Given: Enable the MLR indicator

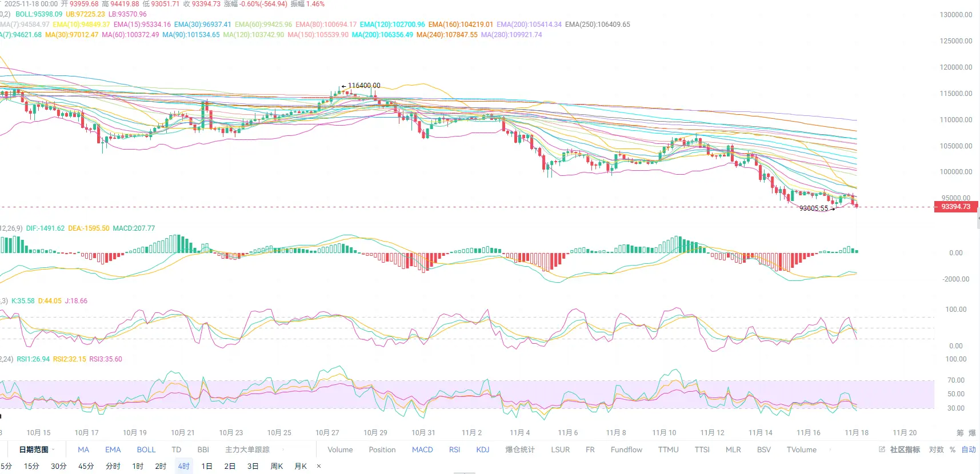Looking at the screenshot, I should (x=733, y=449).
